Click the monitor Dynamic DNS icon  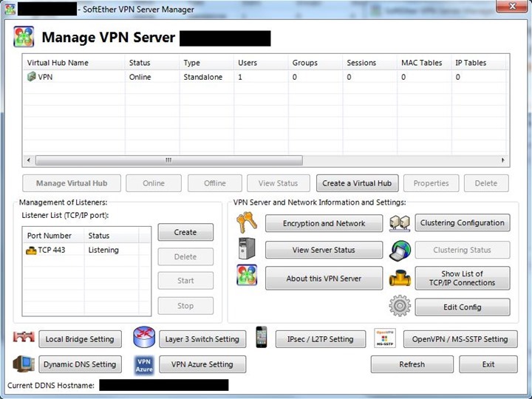(24, 364)
